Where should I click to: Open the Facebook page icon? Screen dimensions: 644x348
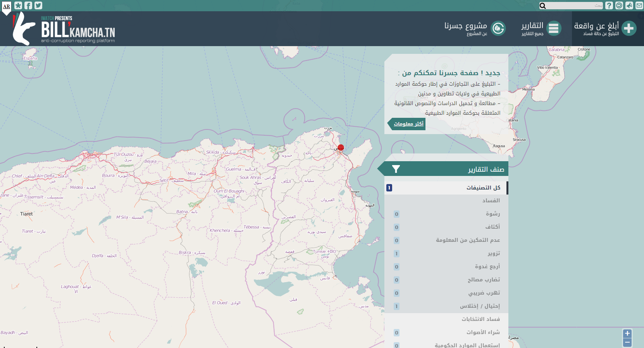[28, 5]
